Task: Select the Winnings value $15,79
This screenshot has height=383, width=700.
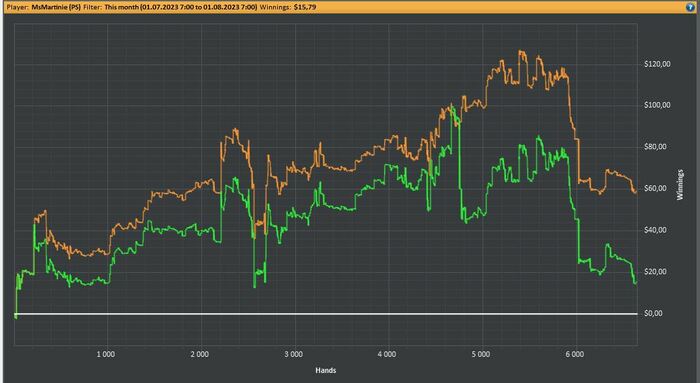Action: pos(305,7)
